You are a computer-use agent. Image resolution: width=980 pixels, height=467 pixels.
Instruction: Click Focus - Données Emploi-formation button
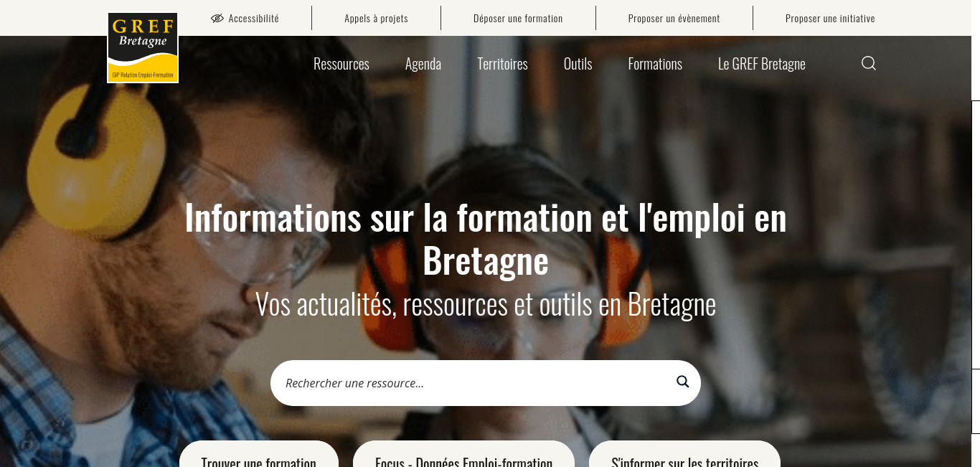coord(463,456)
